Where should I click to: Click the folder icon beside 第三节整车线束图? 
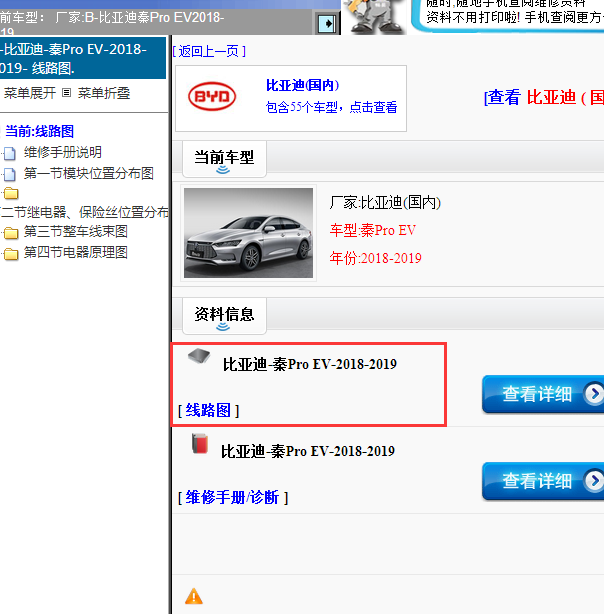click(11, 233)
